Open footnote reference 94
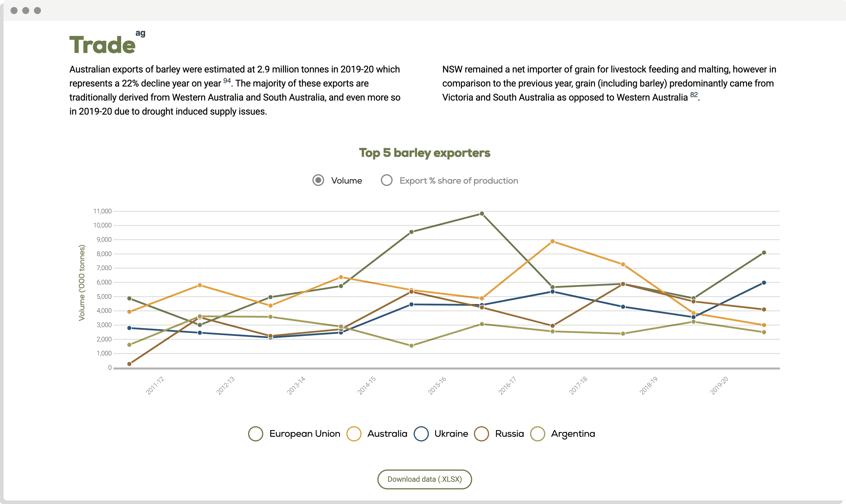Image resolution: width=846 pixels, height=504 pixels. 227,81
